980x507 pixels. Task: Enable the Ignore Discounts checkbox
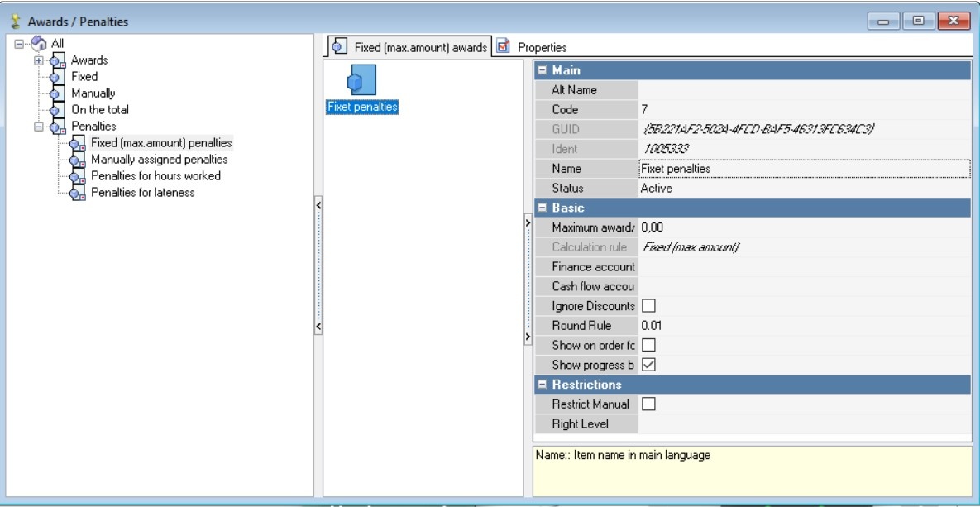tap(648, 306)
